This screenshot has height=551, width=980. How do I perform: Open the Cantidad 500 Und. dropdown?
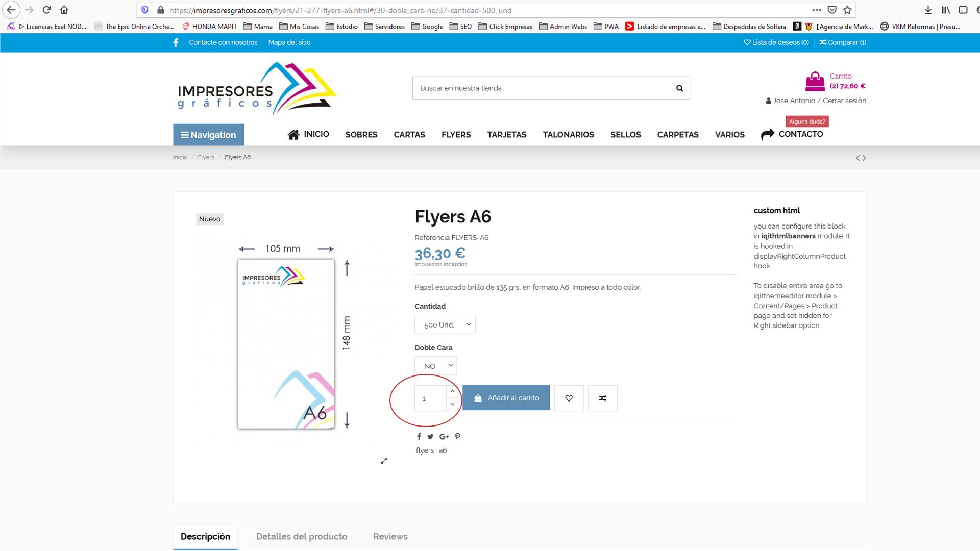(445, 324)
